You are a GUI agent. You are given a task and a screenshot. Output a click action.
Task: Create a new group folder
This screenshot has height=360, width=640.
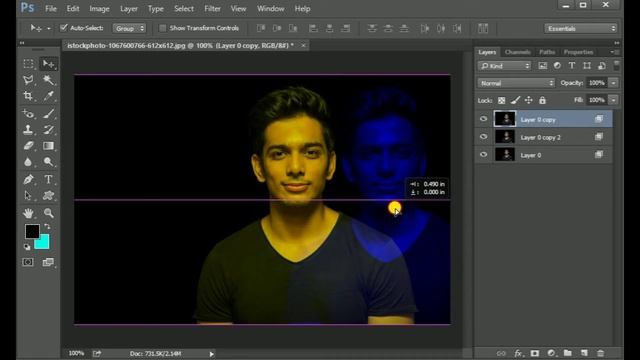568,353
